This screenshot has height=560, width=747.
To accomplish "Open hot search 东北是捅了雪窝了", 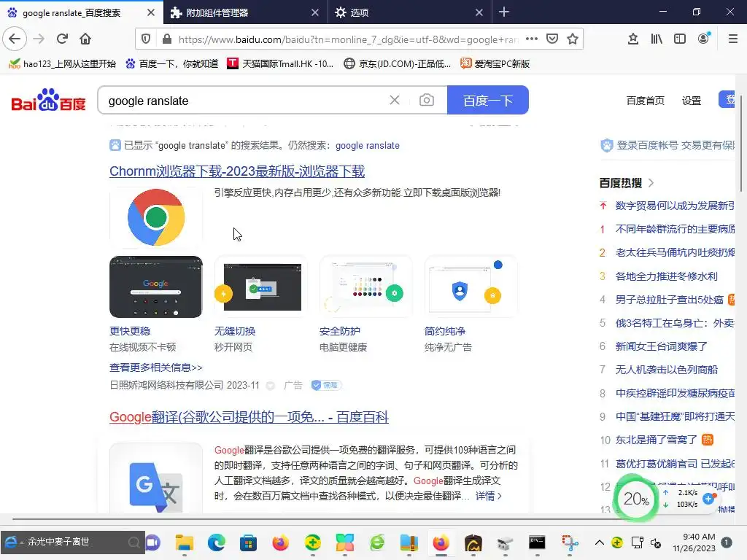I will 656,440.
